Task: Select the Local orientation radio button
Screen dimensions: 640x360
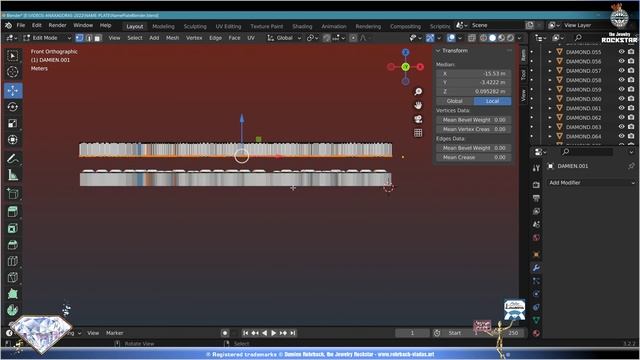Action: tap(492, 101)
